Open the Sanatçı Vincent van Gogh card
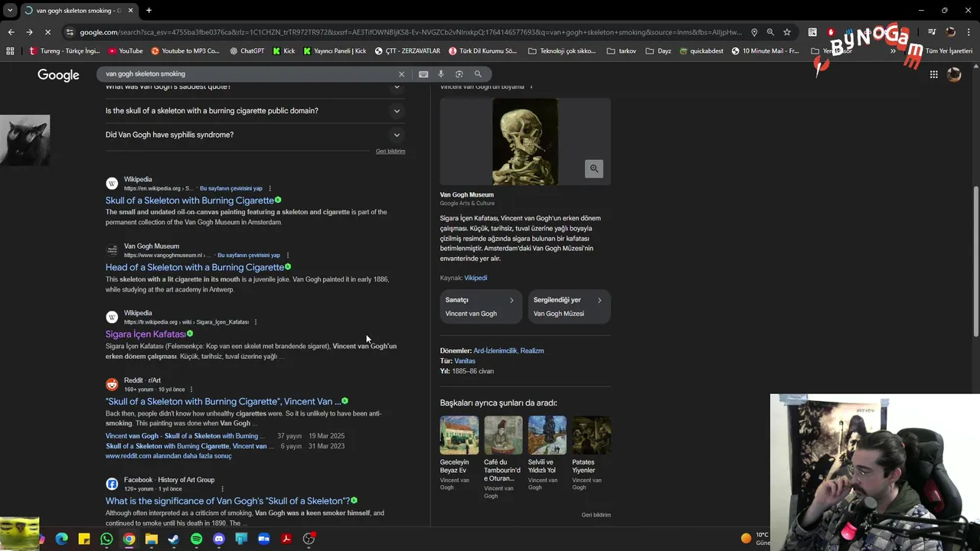980x551 pixels. point(481,306)
